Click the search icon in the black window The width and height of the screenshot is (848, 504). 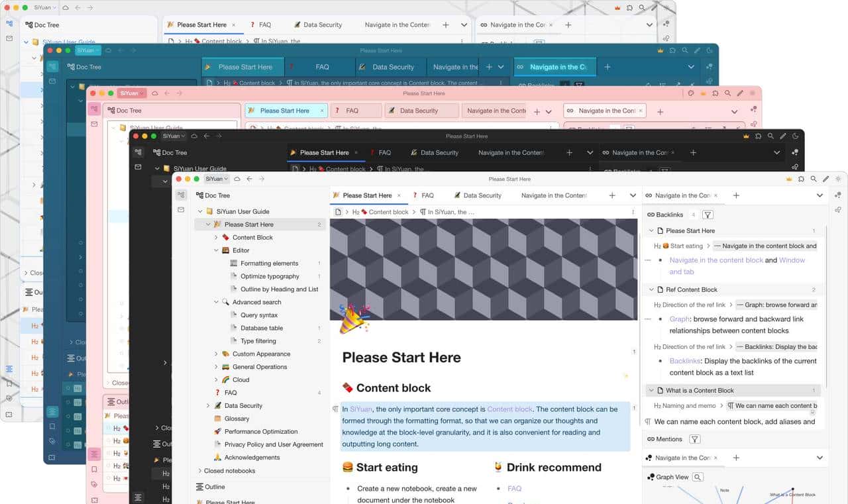pos(770,136)
